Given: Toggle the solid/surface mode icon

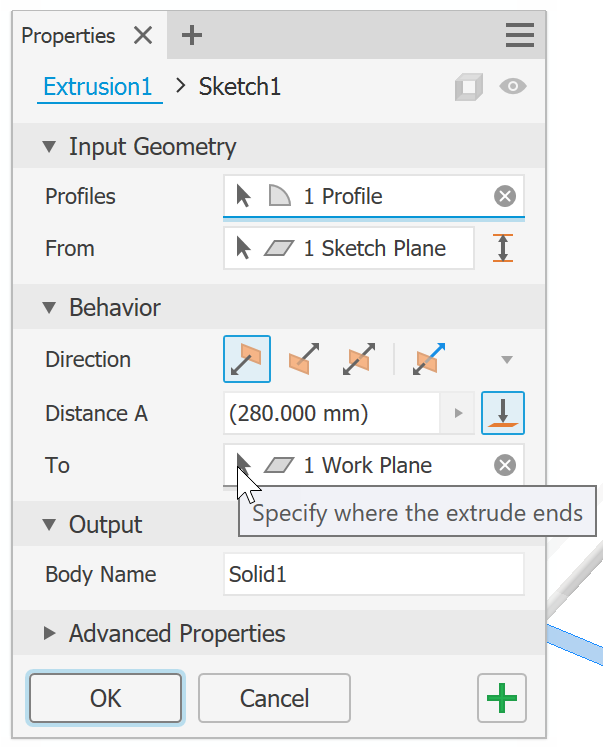Looking at the screenshot, I should point(468,88).
